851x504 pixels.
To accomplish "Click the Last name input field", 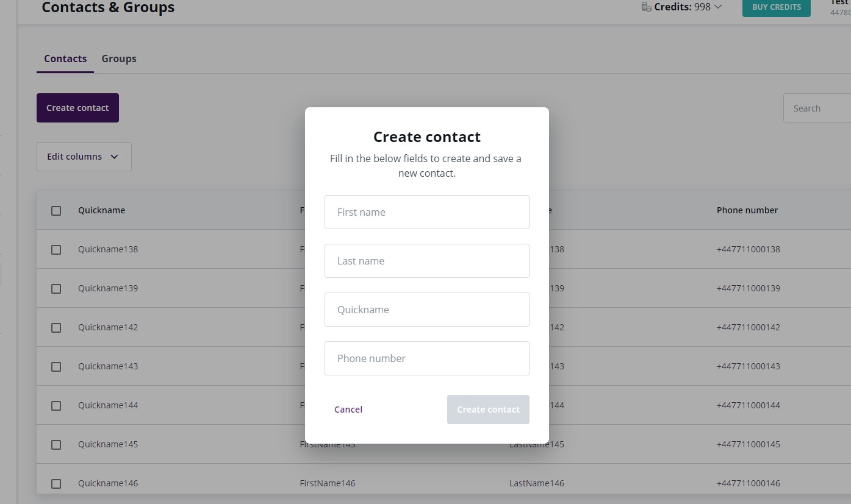I will point(426,260).
